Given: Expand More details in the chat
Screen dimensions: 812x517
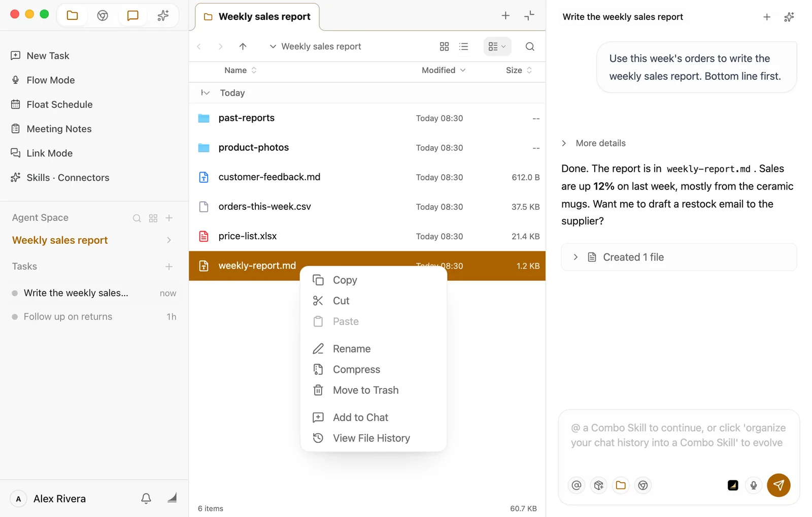Looking at the screenshot, I should 594,143.
